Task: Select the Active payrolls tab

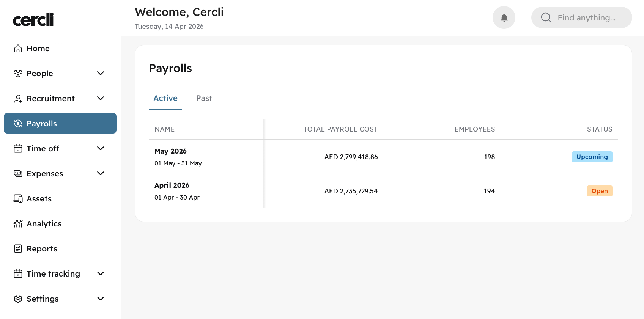Action: point(165,98)
